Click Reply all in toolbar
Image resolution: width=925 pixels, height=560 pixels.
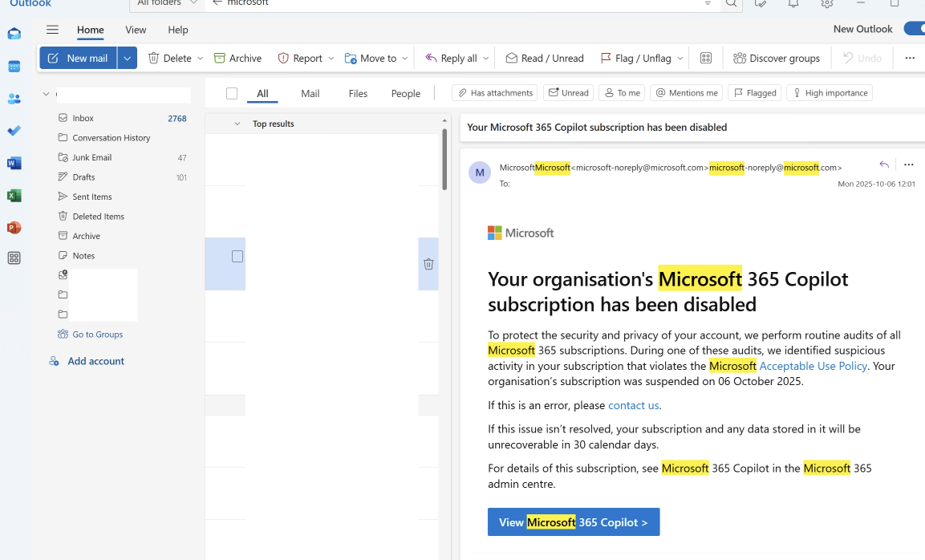click(452, 58)
